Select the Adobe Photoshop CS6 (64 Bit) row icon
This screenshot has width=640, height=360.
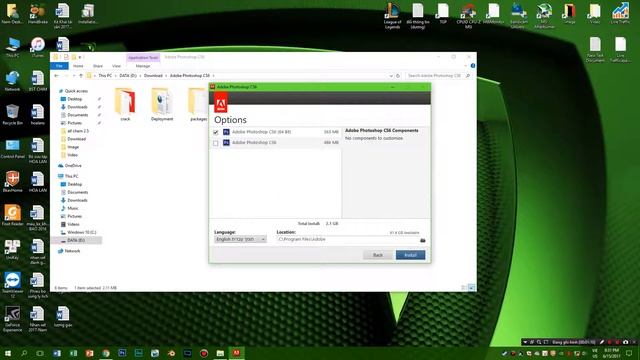coord(226,132)
